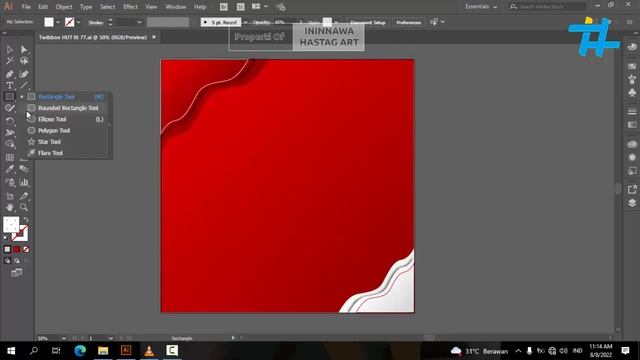Switch to Twibbon HUT RI 77.ai tab

(93, 37)
